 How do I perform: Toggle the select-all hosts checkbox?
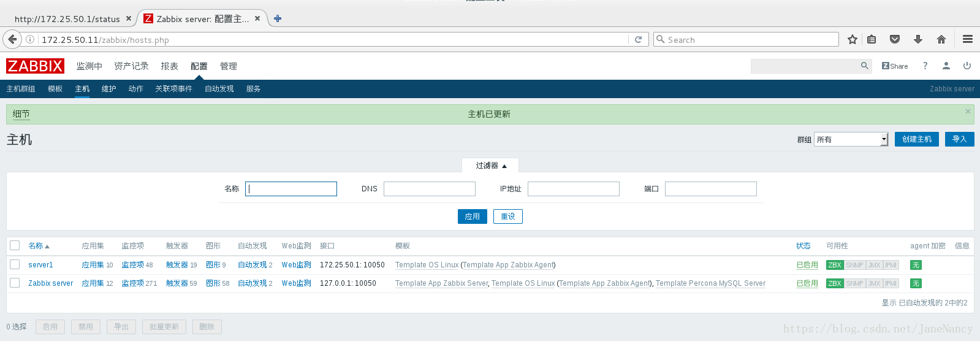click(x=15, y=245)
